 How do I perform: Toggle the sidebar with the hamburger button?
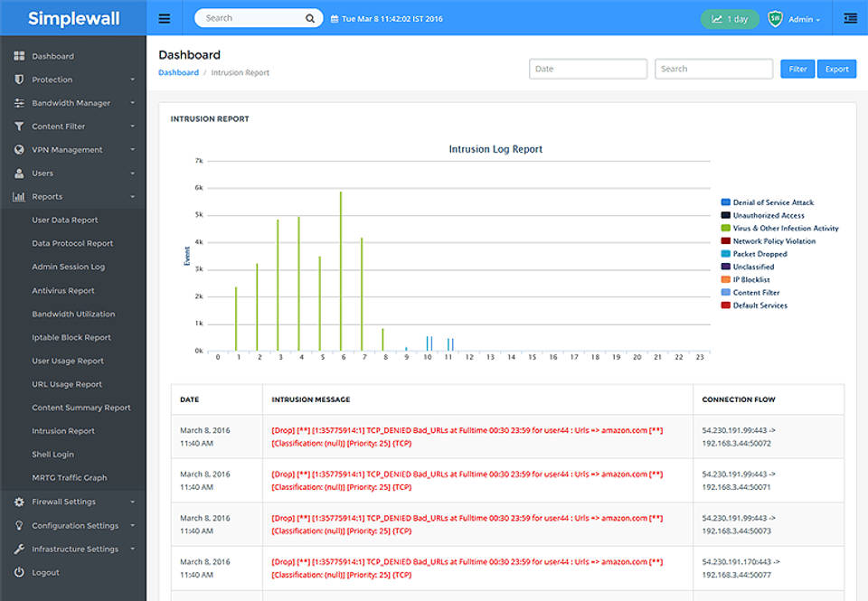click(x=164, y=17)
